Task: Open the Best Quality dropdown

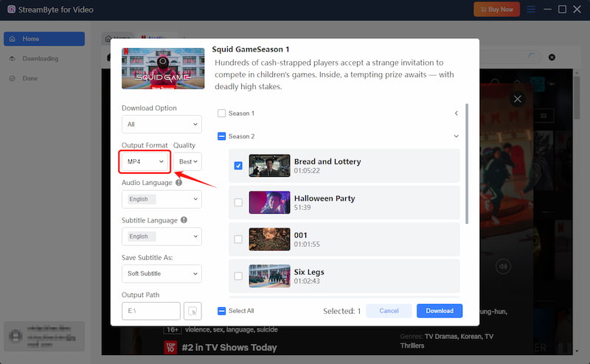Action: 188,161
